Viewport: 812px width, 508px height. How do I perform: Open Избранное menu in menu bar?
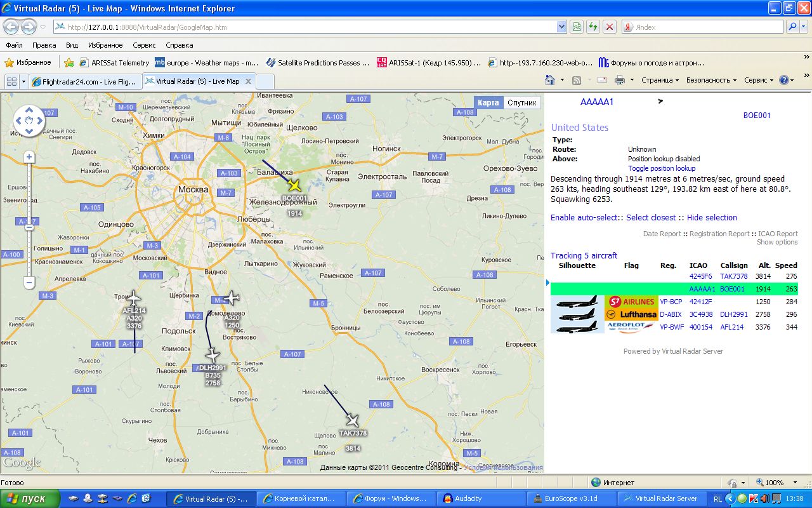tap(105, 45)
